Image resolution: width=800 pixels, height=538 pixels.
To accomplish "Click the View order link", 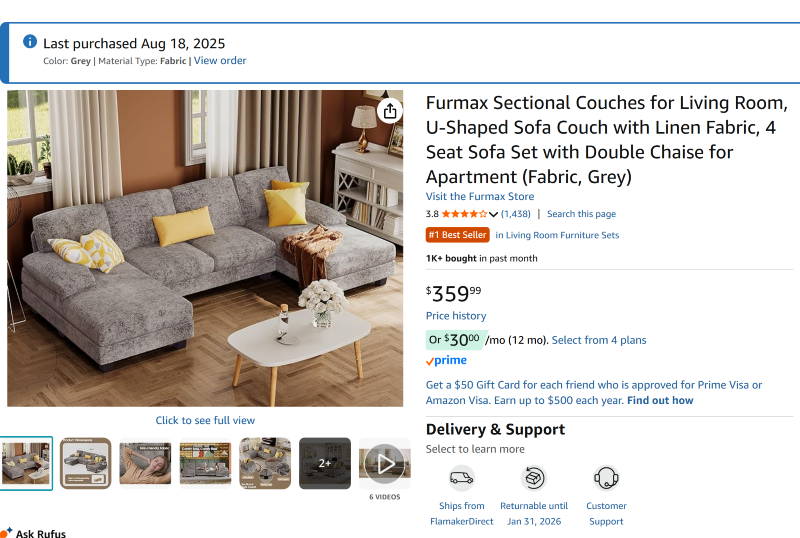I will (x=220, y=61).
